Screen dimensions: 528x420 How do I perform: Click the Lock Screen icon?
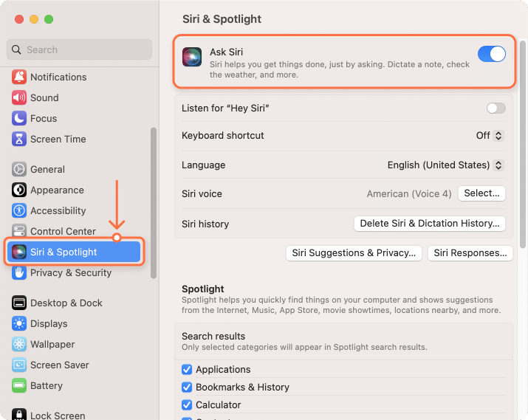pyautogui.click(x=19, y=415)
